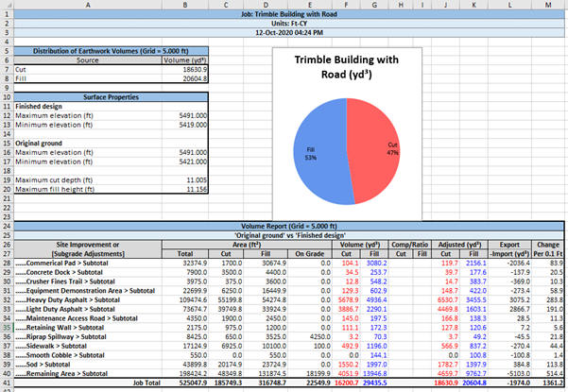Select the maximum fill height value 11.156
This screenshot has width=568, height=392.
(185, 189)
